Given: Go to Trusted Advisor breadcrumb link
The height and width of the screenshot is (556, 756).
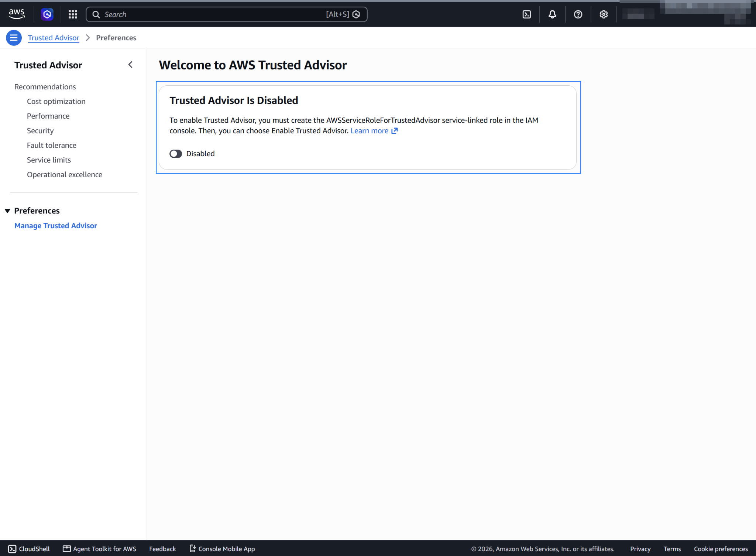Looking at the screenshot, I should [54, 38].
